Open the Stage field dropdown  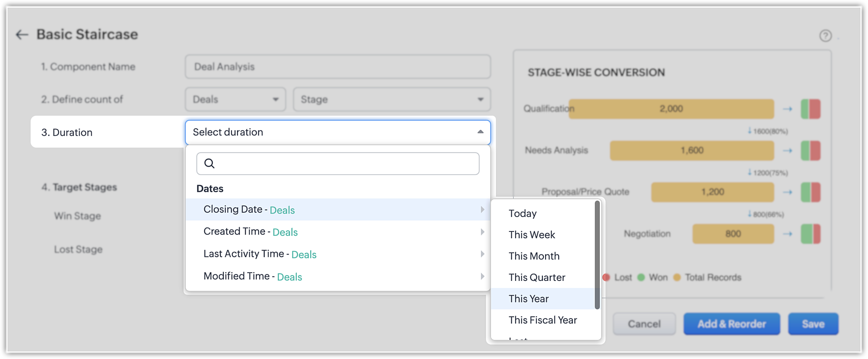click(x=391, y=99)
